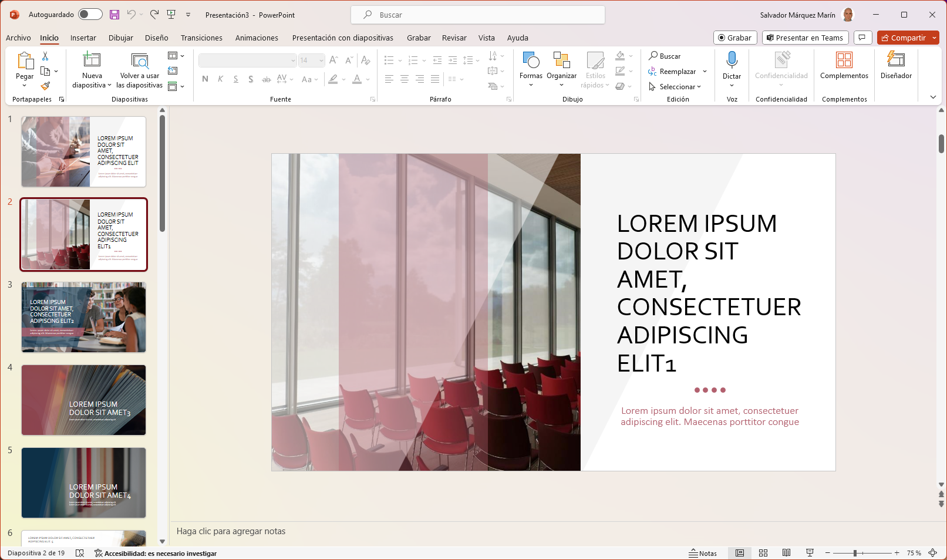The image size is (947, 560).
Task: Start presentation from beginning icon
Action: pos(171,15)
